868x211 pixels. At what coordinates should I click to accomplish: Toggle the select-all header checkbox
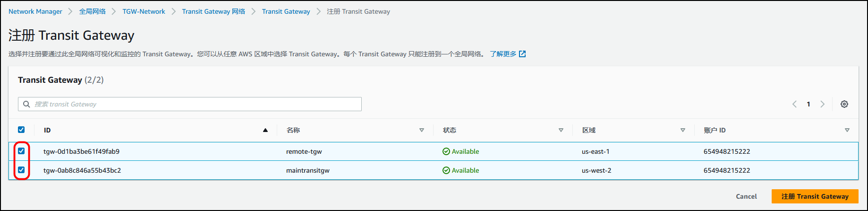pyautogui.click(x=21, y=130)
